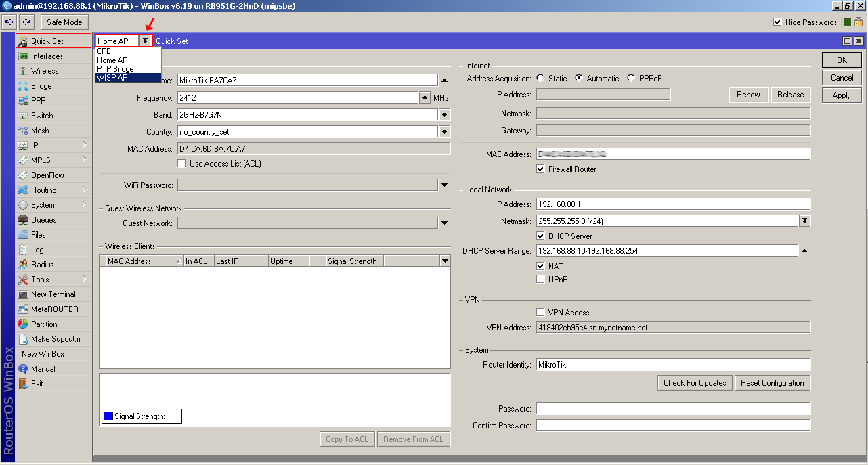This screenshot has width=868, height=465.
Task: Click Check For Updates button
Action: pyautogui.click(x=695, y=383)
